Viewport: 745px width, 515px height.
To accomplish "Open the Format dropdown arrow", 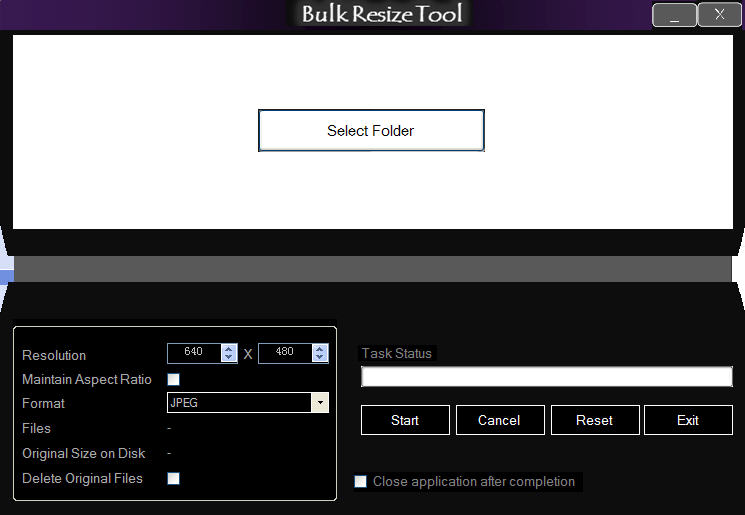I will pyautogui.click(x=320, y=403).
